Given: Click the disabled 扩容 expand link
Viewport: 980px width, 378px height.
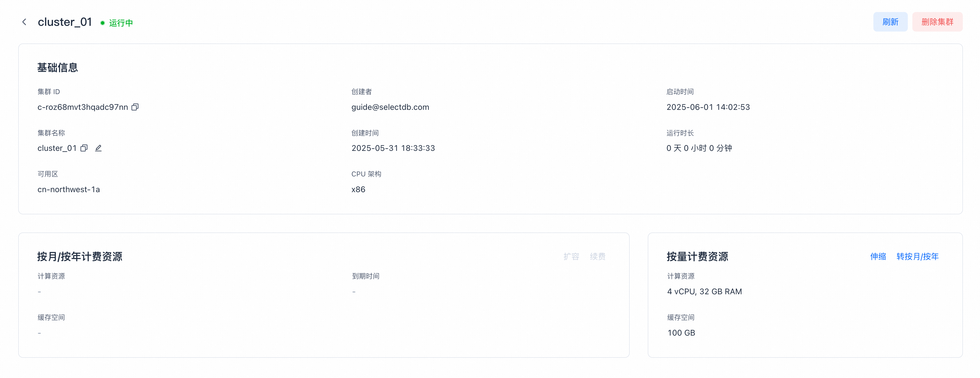Looking at the screenshot, I should tap(571, 257).
